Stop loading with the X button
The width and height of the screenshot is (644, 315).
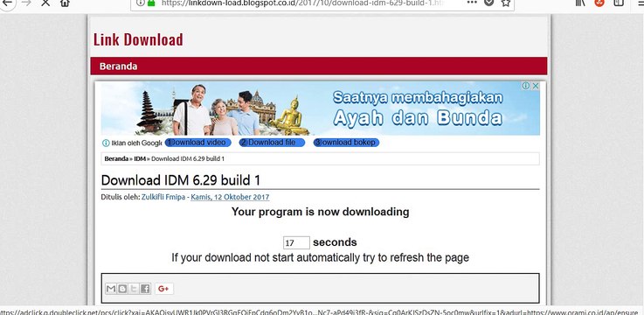click(45, 3)
